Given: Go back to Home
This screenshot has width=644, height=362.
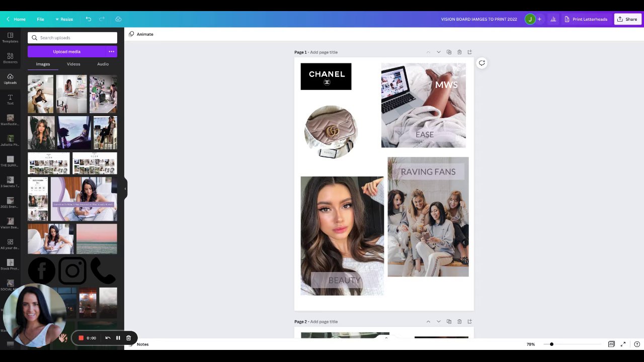Looking at the screenshot, I should click(16, 19).
